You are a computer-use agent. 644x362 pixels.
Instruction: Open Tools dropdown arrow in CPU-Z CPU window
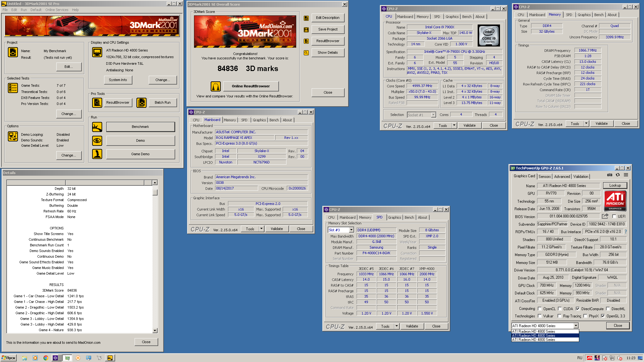coord(454,125)
